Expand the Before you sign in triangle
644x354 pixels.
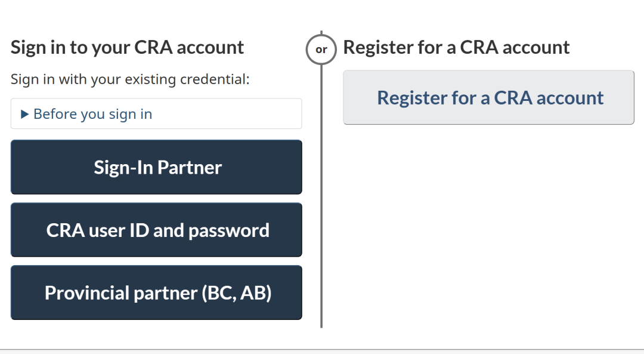[24, 114]
